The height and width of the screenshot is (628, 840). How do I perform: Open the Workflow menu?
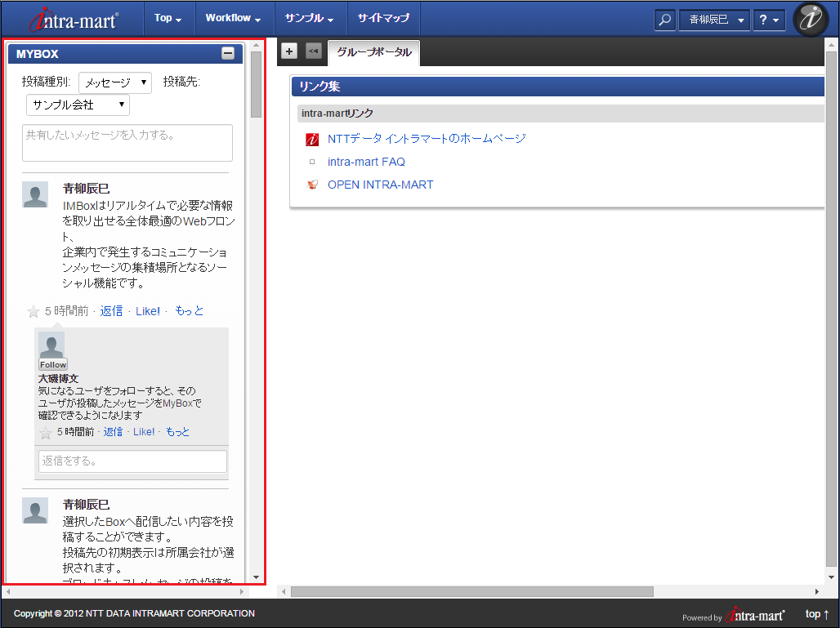(232, 18)
